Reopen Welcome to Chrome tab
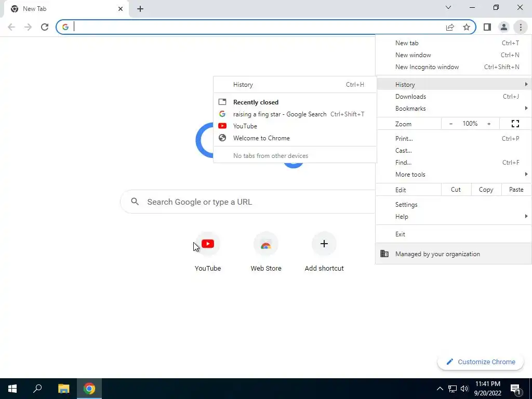 point(295,138)
